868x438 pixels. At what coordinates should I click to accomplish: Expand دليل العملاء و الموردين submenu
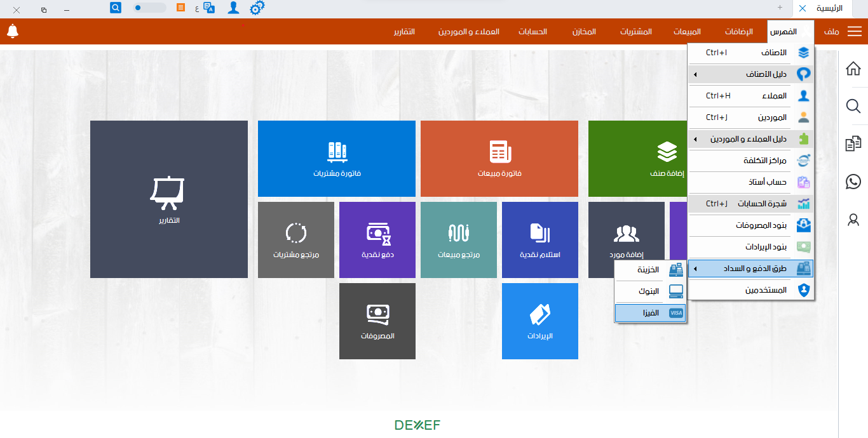click(750, 139)
